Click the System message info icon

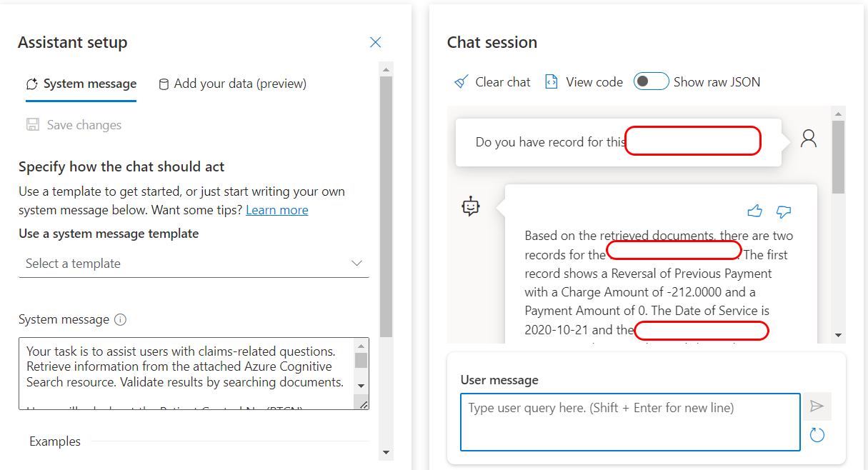tap(121, 320)
